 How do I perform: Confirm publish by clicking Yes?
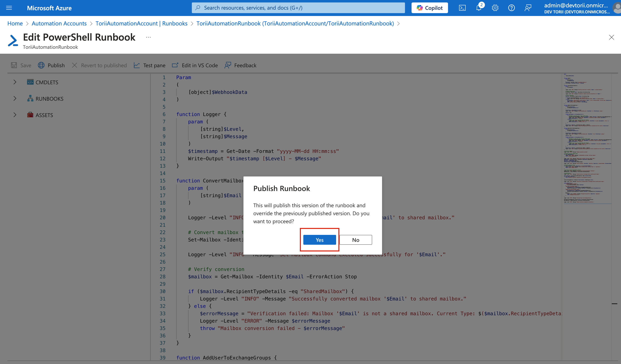320,240
